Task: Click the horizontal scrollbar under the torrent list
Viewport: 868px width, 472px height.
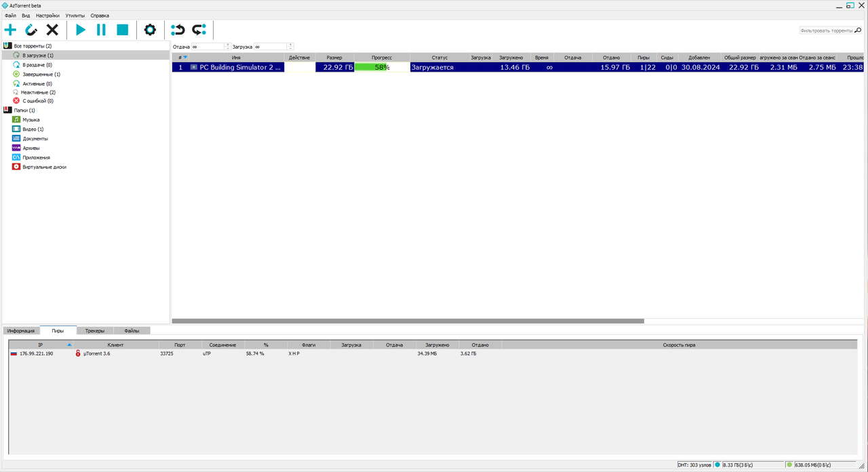Action: (408, 321)
